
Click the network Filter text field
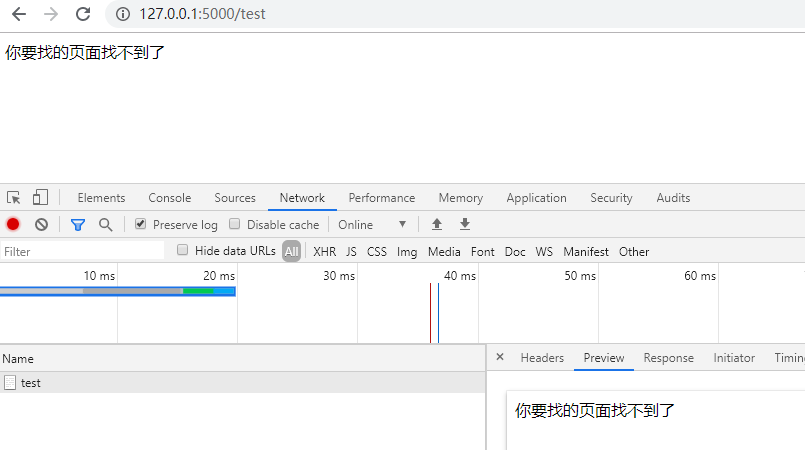pyautogui.click(x=82, y=251)
